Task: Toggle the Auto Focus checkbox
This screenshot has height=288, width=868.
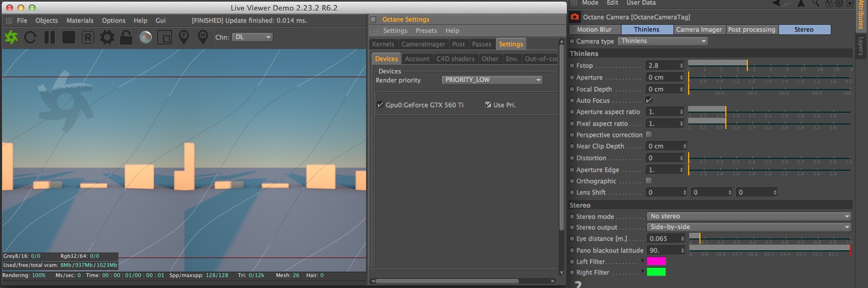Action: [x=649, y=100]
